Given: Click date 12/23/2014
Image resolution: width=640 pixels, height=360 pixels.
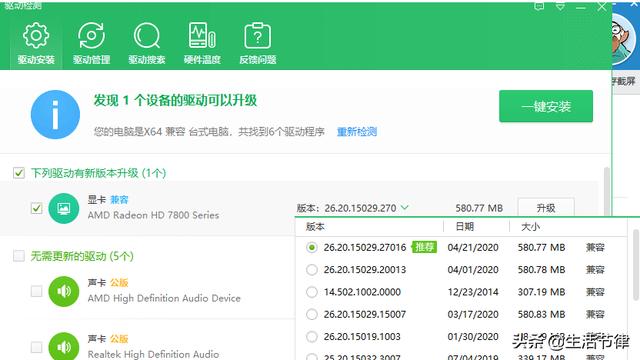Looking at the screenshot, I should point(473,292).
